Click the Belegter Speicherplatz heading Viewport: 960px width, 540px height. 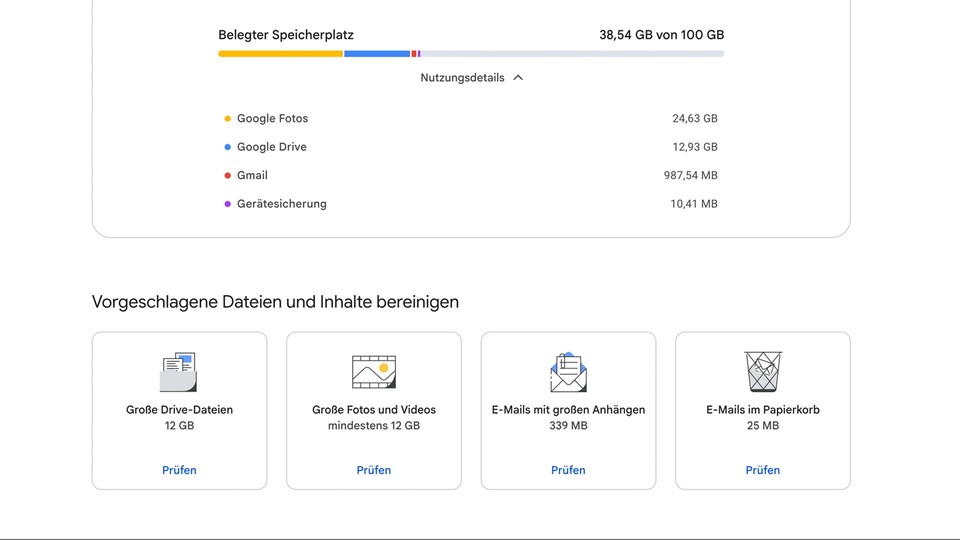(286, 35)
